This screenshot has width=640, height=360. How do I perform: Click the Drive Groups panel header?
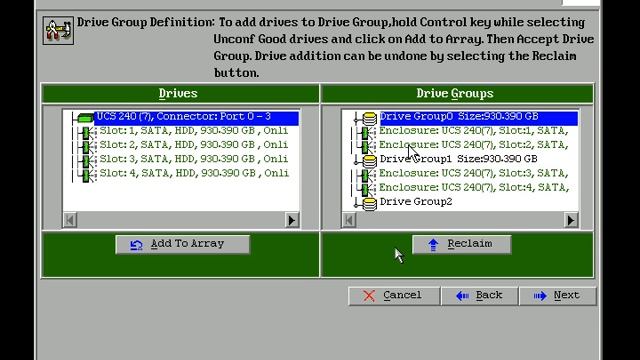coord(457,93)
